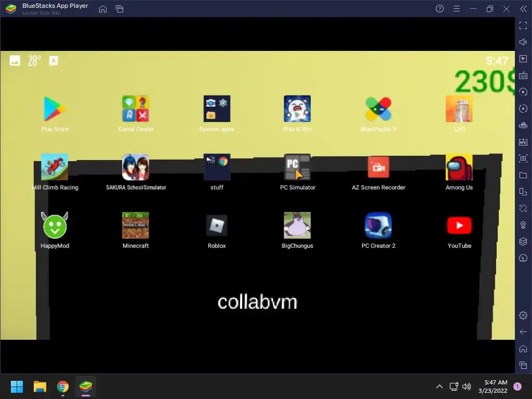The height and width of the screenshot is (399, 532).
Task: Click the Android back arrow in sidebar
Action: click(523, 332)
